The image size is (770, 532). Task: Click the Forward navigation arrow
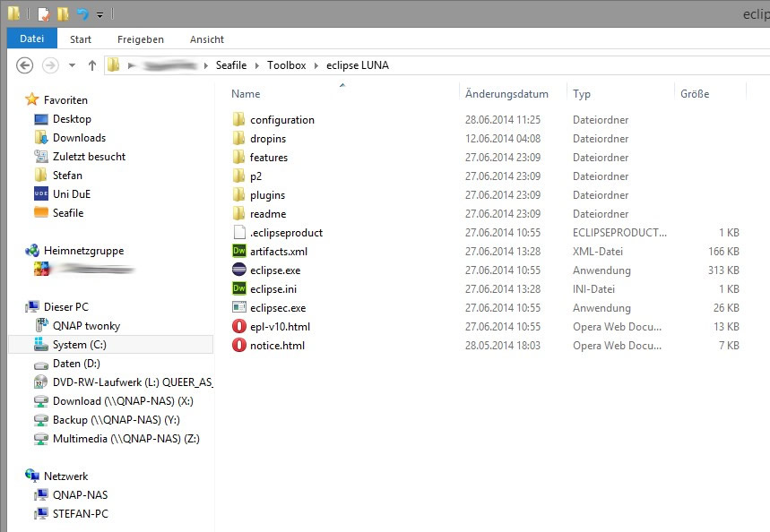coord(50,65)
